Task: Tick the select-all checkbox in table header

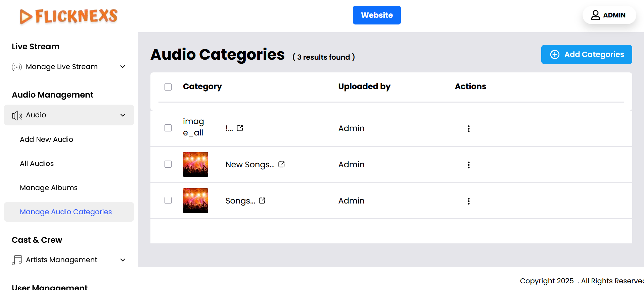Action: pos(168,87)
